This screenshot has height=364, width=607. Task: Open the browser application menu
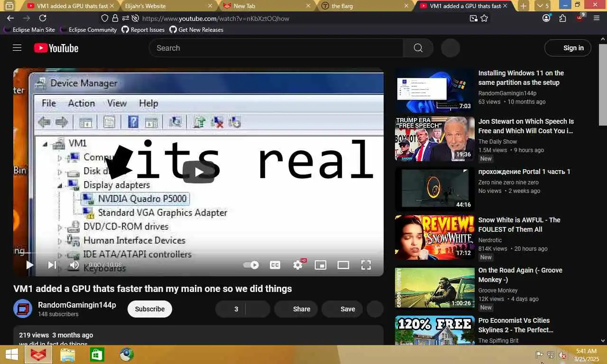click(597, 18)
